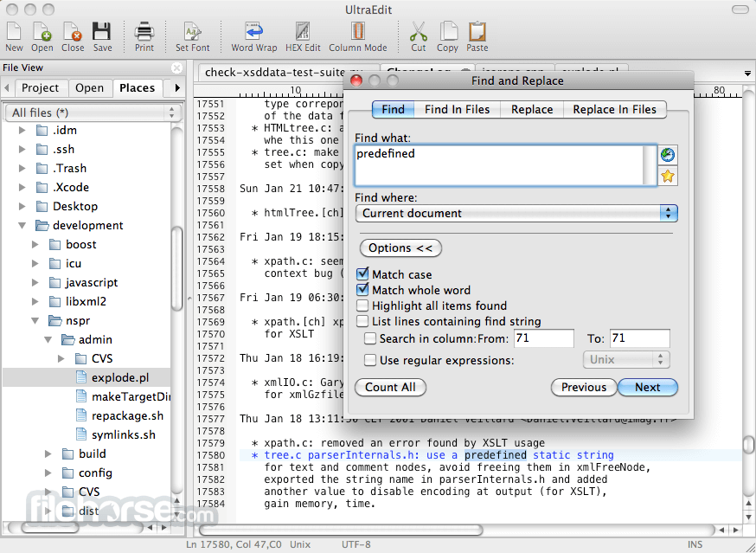Open find history clock icon

pyautogui.click(x=668, y=155)
